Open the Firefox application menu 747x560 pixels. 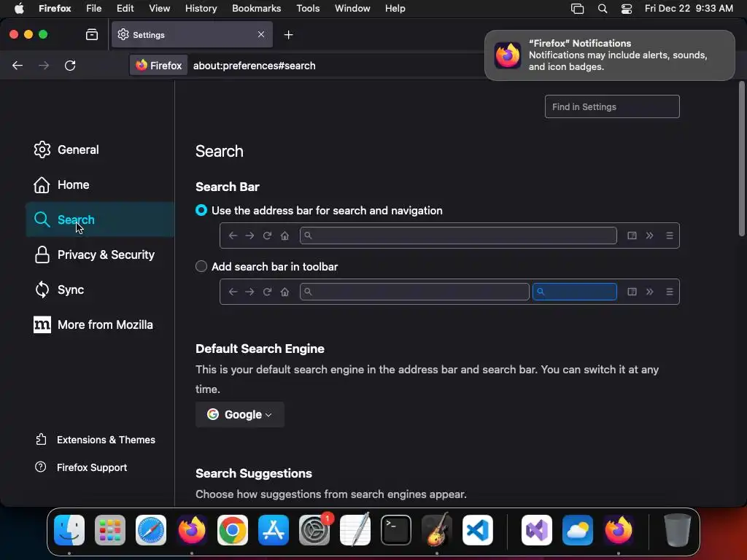[55, 8]
